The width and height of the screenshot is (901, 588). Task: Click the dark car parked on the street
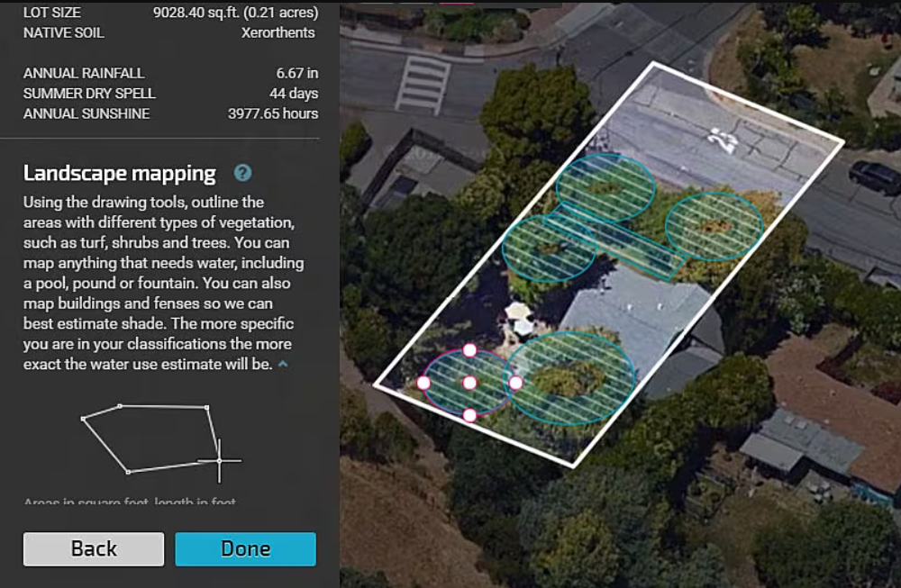[875, 176]
